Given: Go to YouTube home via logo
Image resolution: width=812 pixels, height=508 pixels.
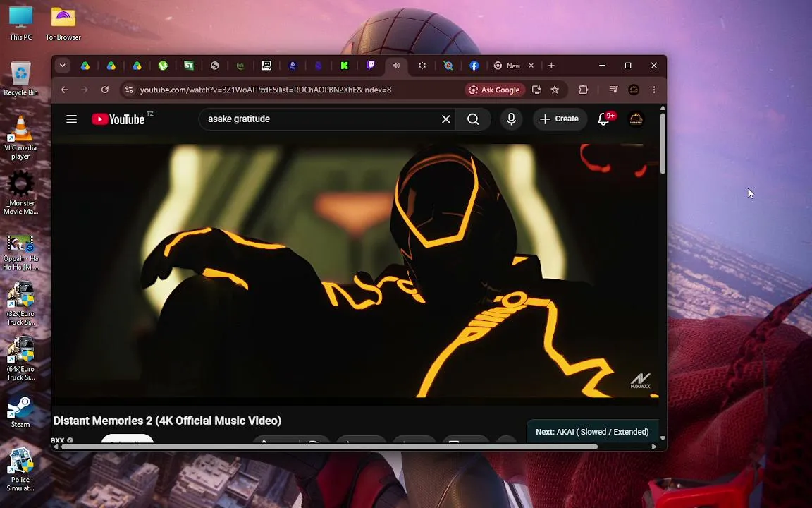Looking at the screenshot, I should click(118, 119).
